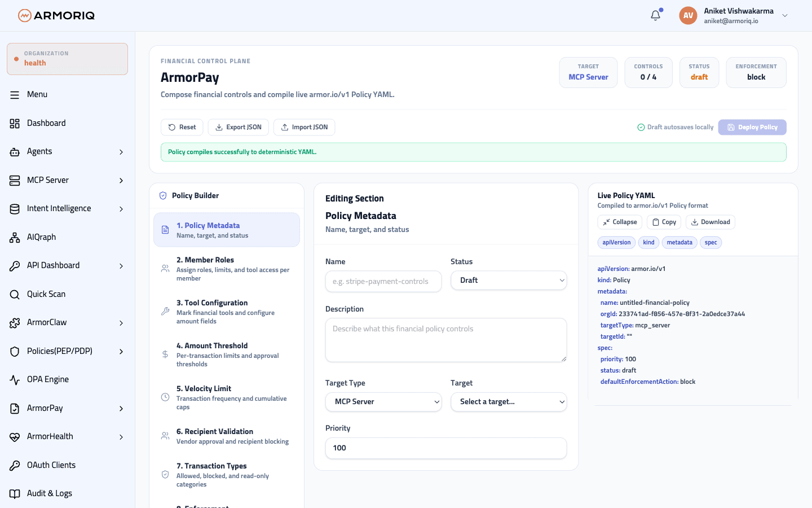Expand the Intent Intelligence chevron
The width and height of the screenshot is (812, 508).
click(121, 209)
